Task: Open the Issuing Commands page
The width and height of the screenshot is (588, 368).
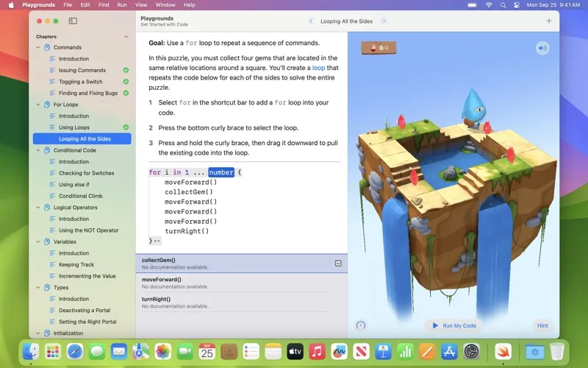Action: tap(82, 70)
